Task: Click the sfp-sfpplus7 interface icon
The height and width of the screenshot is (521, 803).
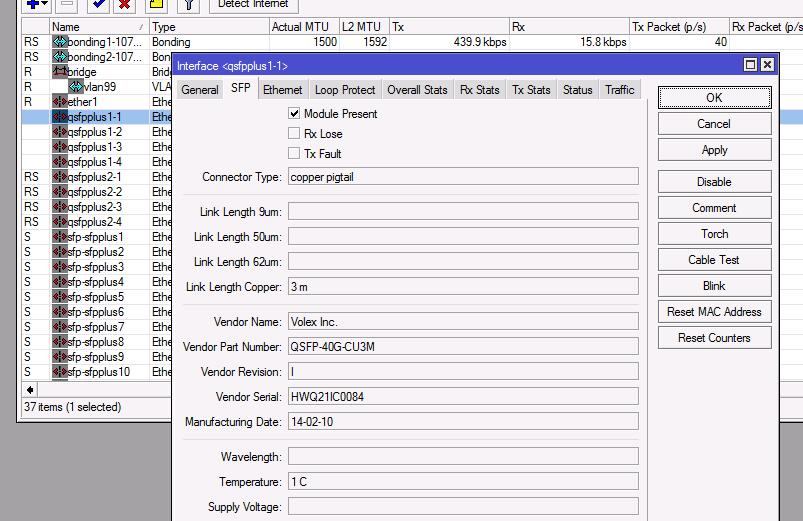Action: (59, 326)
